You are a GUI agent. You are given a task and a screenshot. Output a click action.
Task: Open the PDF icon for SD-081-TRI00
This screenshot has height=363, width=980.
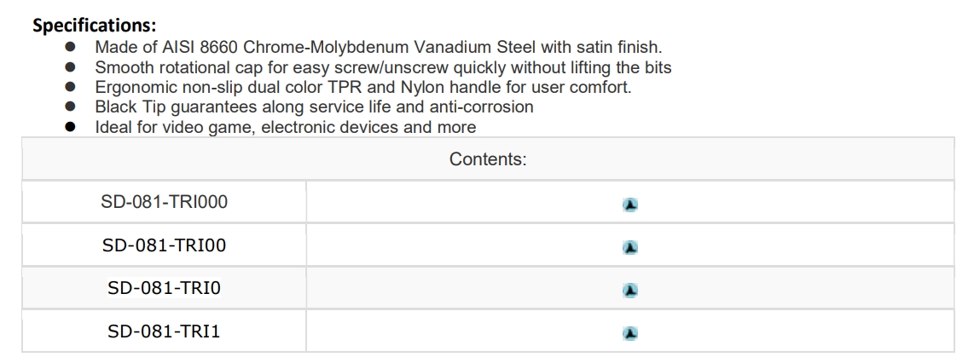tap(630, 247)
